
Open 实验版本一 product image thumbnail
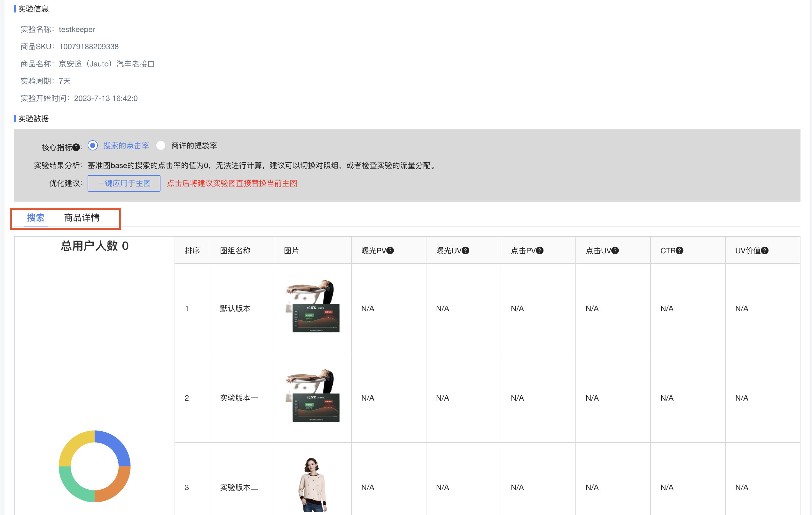pos(313,396)
